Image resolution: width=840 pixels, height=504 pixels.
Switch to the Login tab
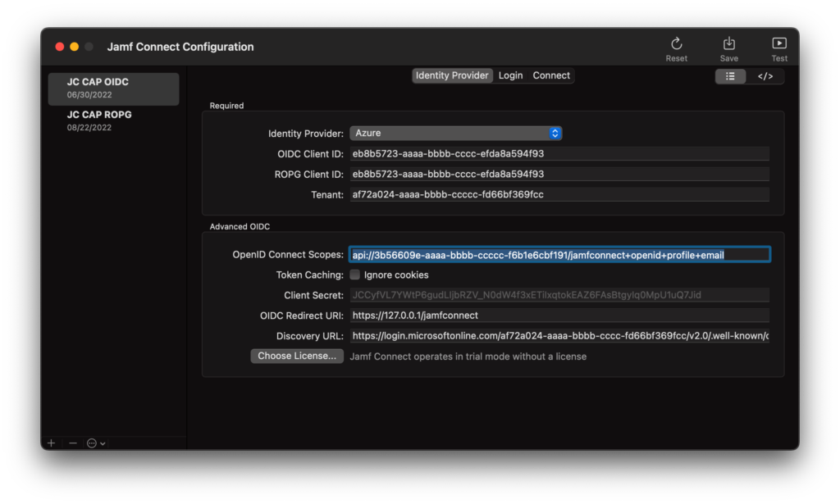point(510,75)
